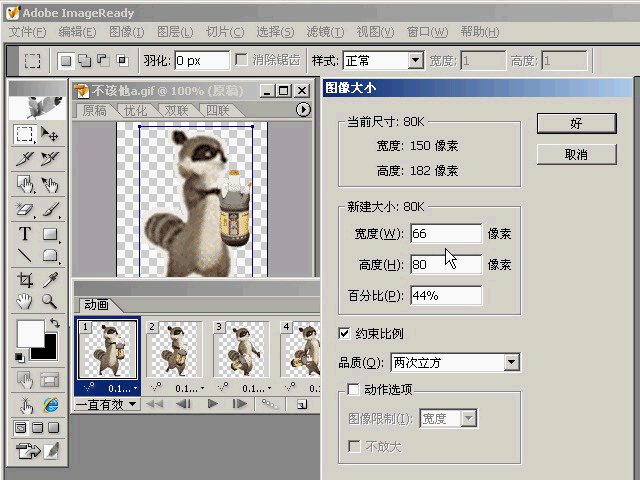
Task: Click the 宽度(W) input field
Action: tap(446, 233)
